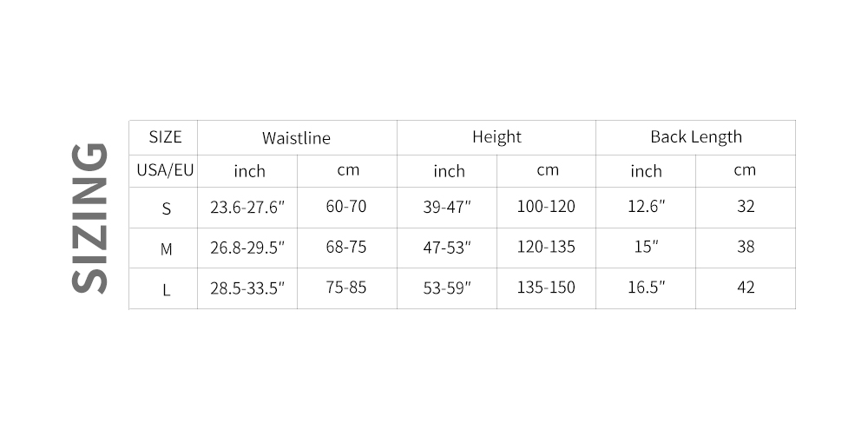The width and height of the screenshot is (868, 430).
Task: Click the 53-59″ height cell
Action: click(x=447, y=288)
